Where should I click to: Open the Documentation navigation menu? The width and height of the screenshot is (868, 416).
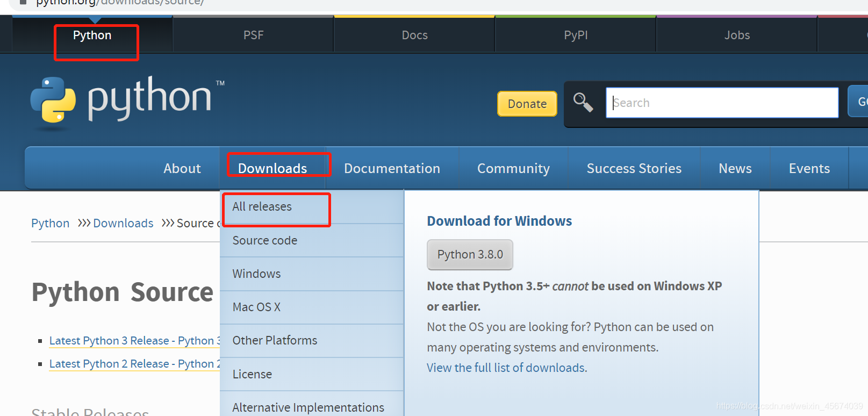click(x=392, y=168)
